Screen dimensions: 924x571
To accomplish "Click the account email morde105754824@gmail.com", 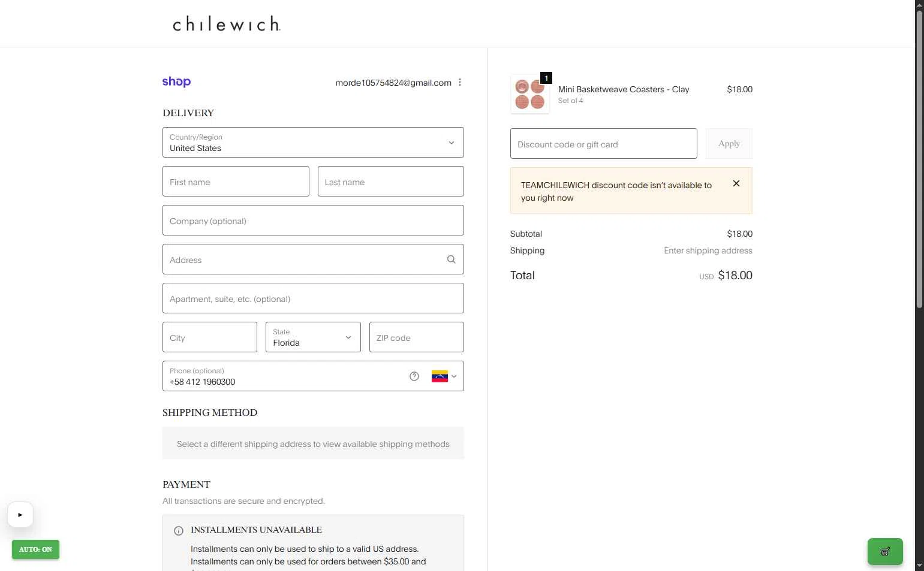I will click(x=393, y=83).
